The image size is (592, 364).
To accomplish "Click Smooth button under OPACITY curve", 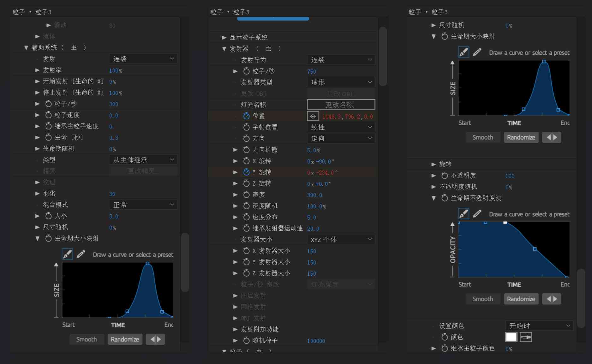I will pyautogui.click(x=483, y=299).
